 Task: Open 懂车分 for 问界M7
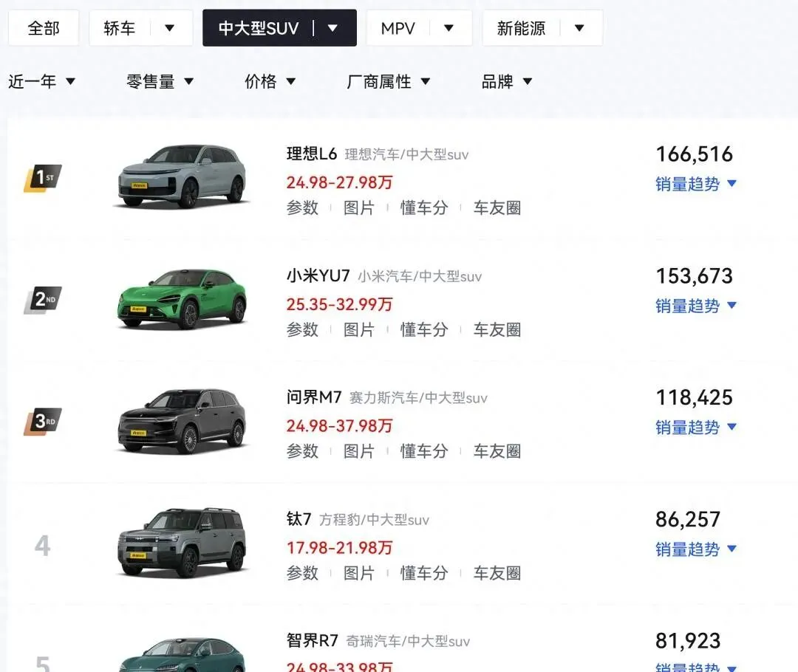(x=424, y=451)
